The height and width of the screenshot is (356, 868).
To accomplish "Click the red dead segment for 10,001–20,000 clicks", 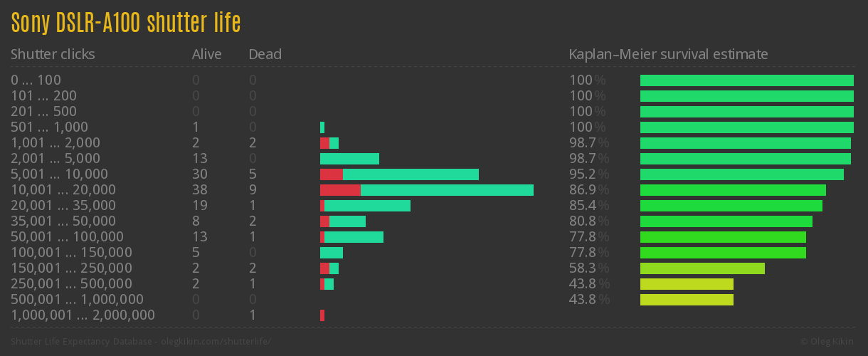I will pyautogui.click(x=340, y=190).
